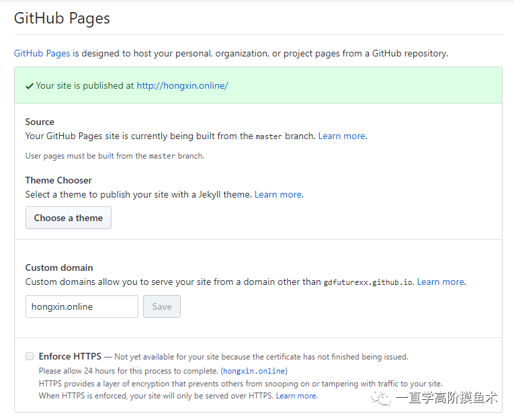This screenshot has height=420, width=514.
Task: Click 'User pages must be built' note
Action: coord(115,156)
